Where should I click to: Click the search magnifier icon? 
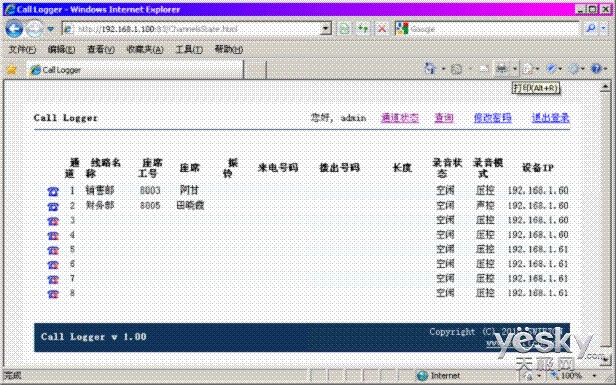click(590, 28)
